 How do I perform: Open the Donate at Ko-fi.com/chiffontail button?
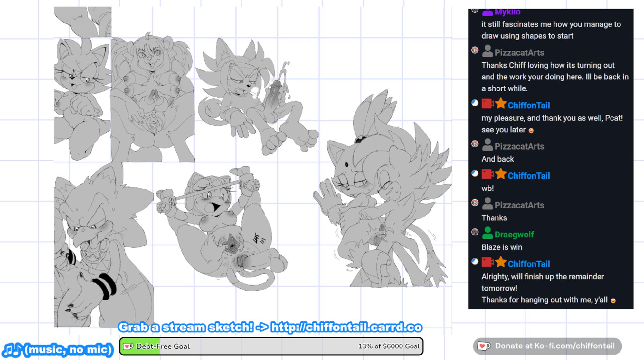tap(547, 346)
